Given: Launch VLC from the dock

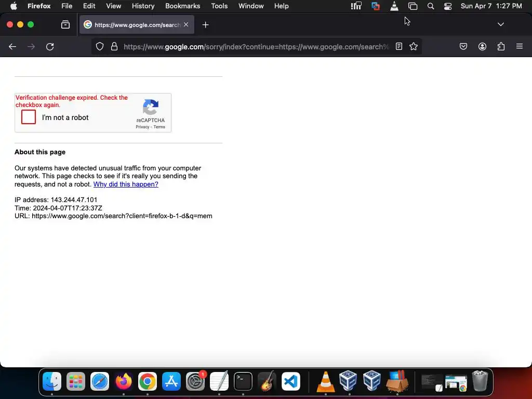Looking at the screenshot, I should point(326,381).
